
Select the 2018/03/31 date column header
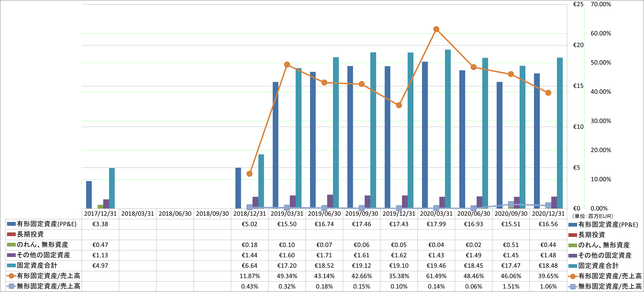pyautogui.click(x=137, y=214)
